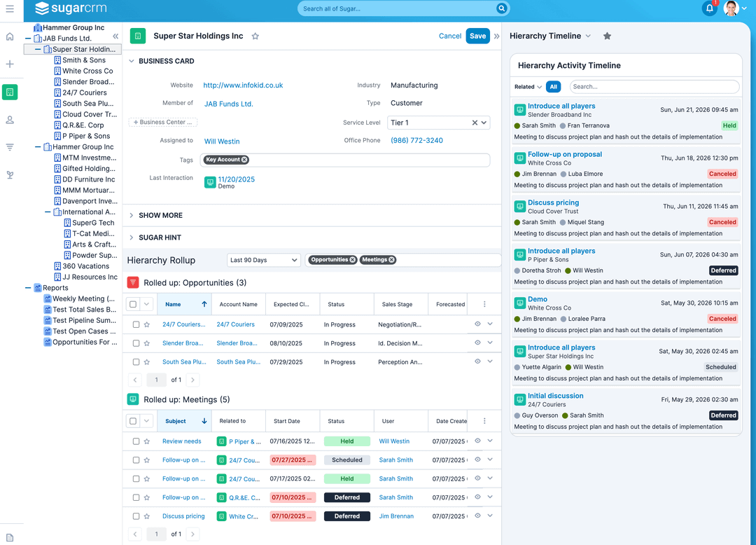Image resolution: width=756 pixels, height=545 pixels.
Task: Check the 24/7 Couriers opportunity row checkbox
Action: click(133, 324)
